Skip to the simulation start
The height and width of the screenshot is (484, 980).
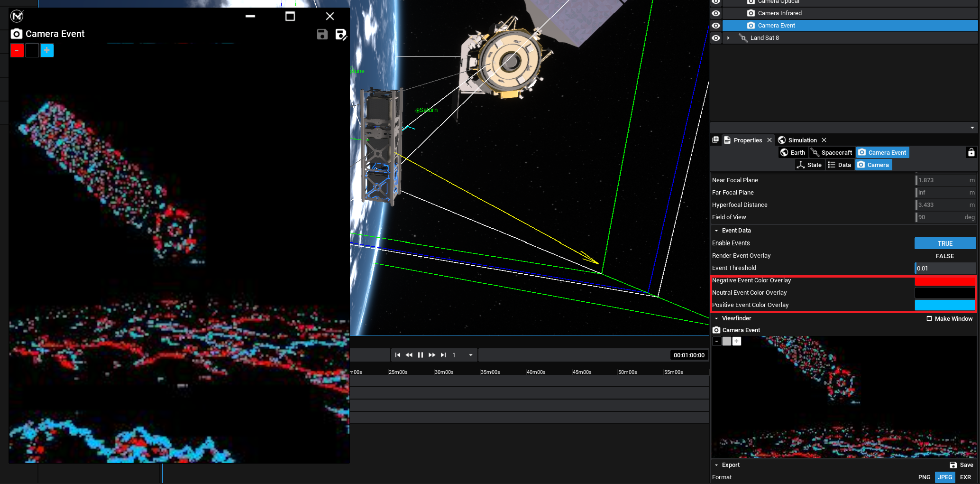tap(398, 355)
